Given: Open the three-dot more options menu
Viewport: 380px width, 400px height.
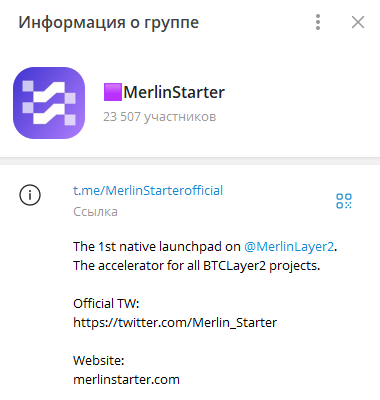Looking at the screenshot, I should 318,22.
